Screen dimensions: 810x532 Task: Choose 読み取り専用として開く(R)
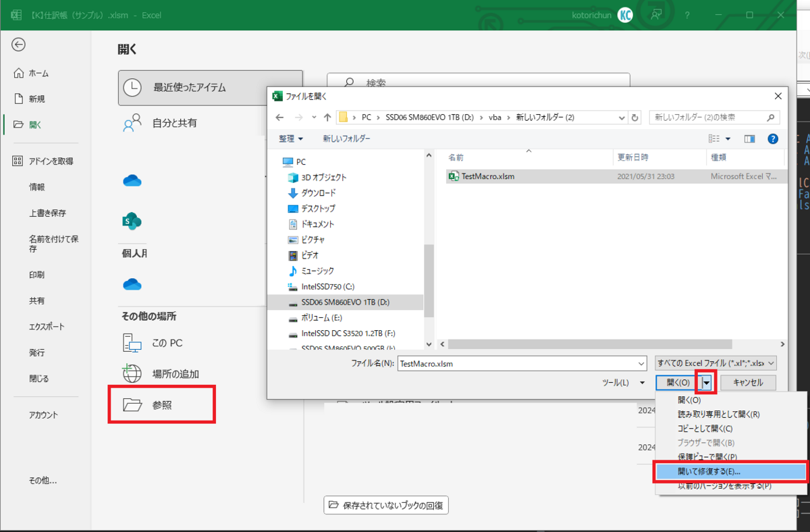[718, 415]
